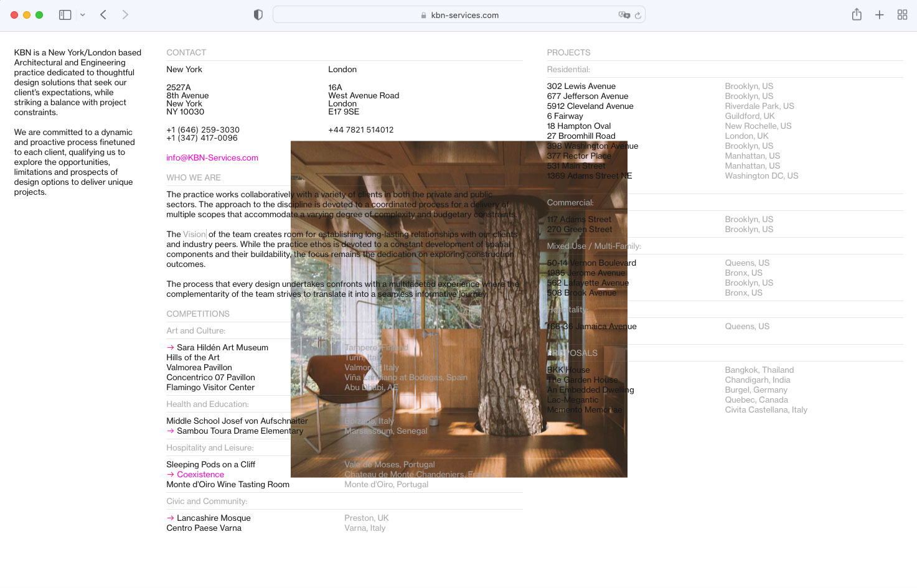Click Varna, Italy location text
Image resolution: width=917 pixels, height=588 pixels.
(x=365, y=528)
